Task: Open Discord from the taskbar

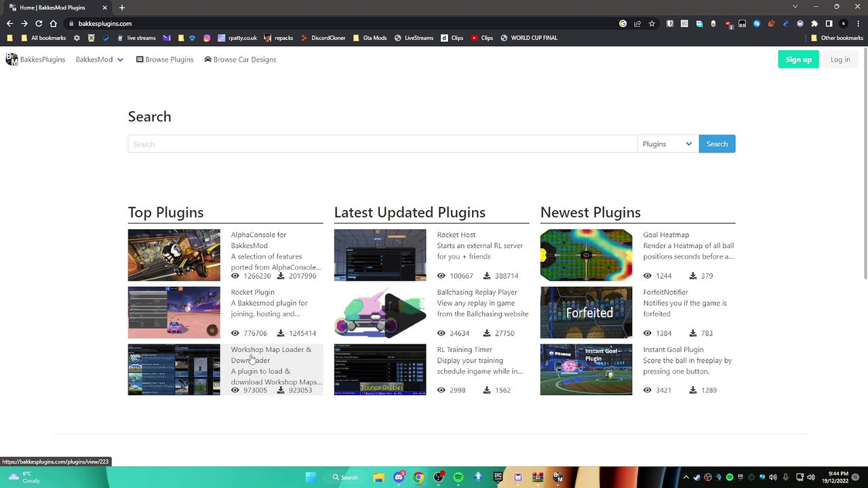Action: 399,477
